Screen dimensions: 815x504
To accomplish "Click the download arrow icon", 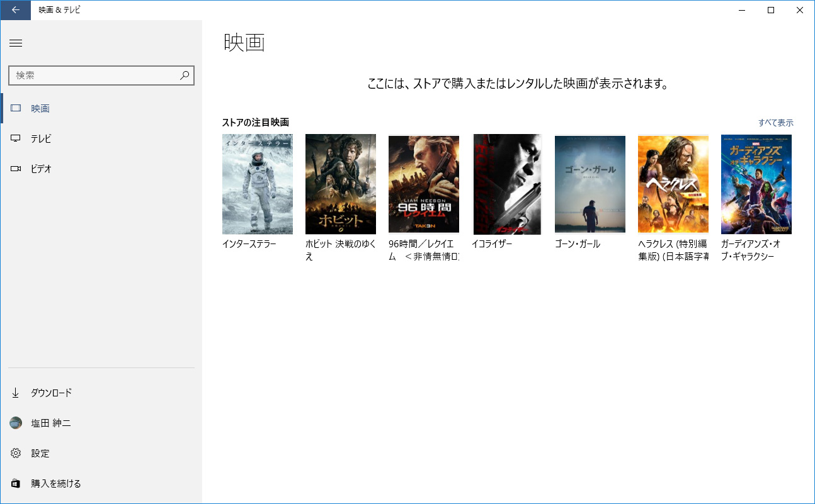I will (16, 393).
